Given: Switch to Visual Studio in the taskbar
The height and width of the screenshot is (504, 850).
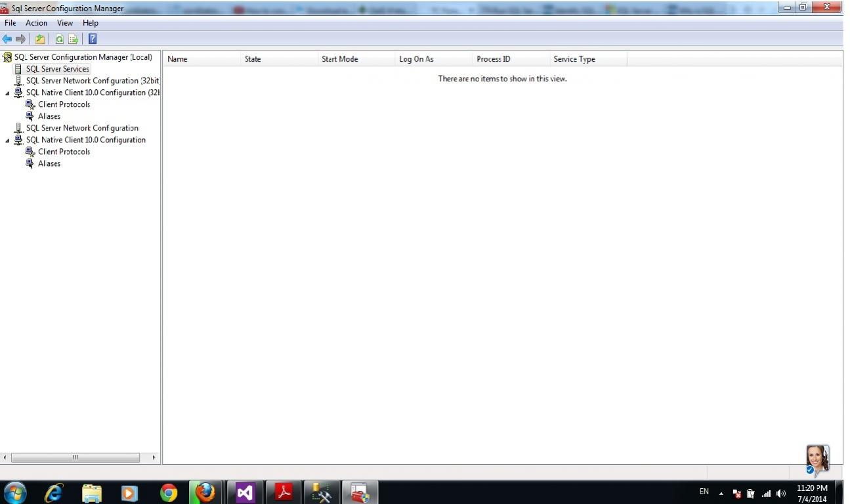Looking at the screenshot, I should pos(245,492).
